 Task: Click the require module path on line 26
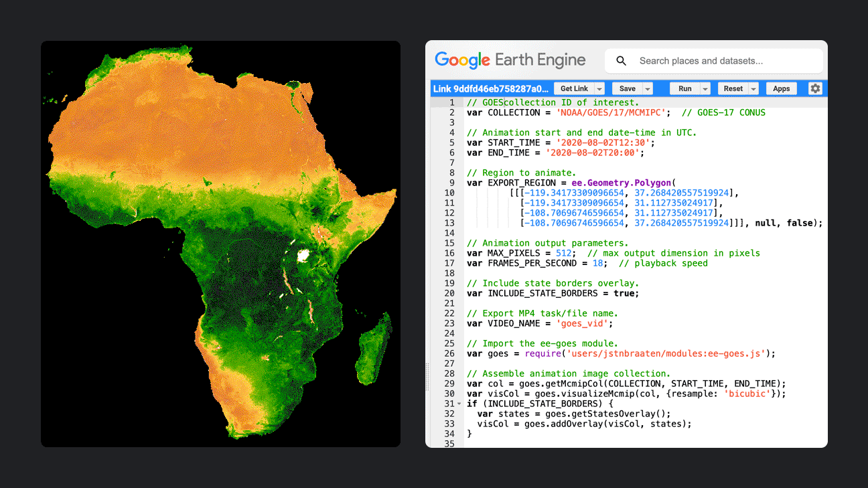coord(670,353)
